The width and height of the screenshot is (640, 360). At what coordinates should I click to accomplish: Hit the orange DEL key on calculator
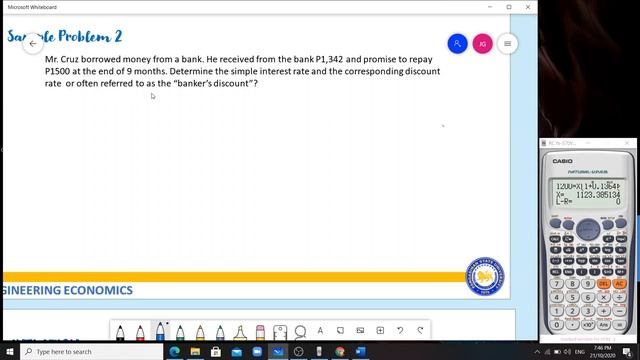604,284
